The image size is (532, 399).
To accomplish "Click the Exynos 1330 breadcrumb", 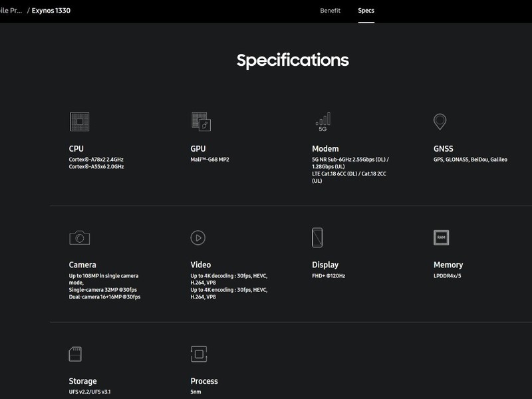I will [51, 11].
